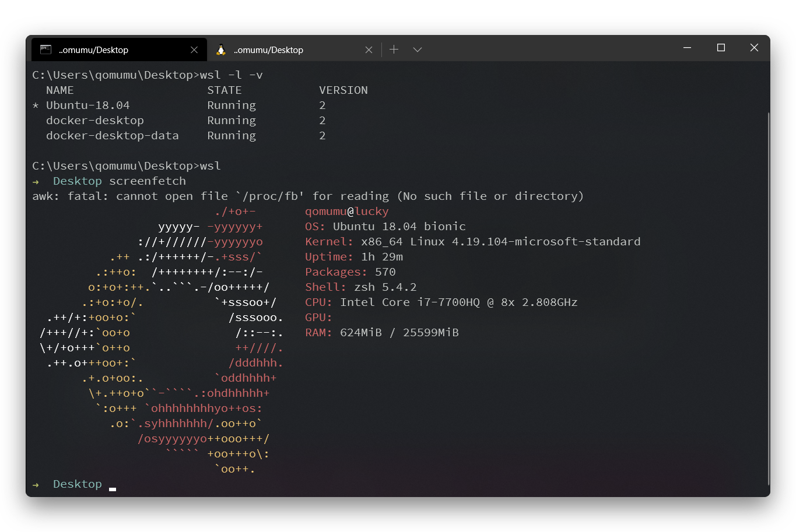The height and width of the screenshot is (532, 796).
Task: Click the 'Uptime: 1h 29m' line
Action: tap(354, 257)
